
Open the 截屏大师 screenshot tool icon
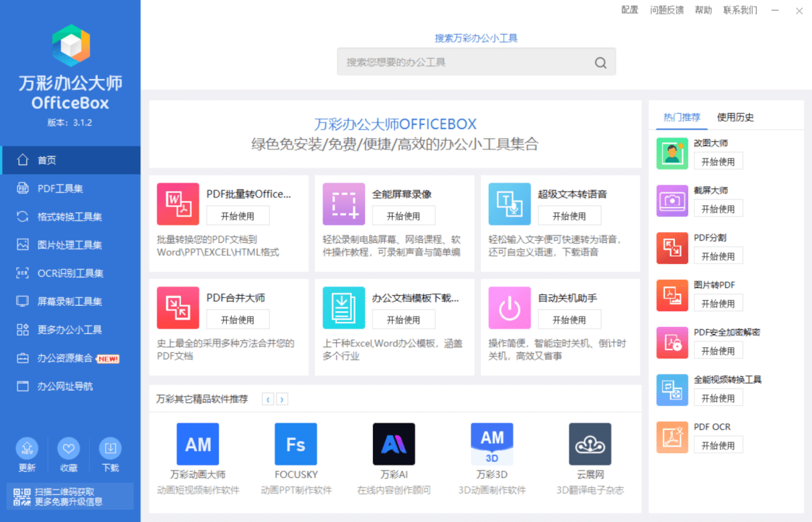click(x=671, y=201)
